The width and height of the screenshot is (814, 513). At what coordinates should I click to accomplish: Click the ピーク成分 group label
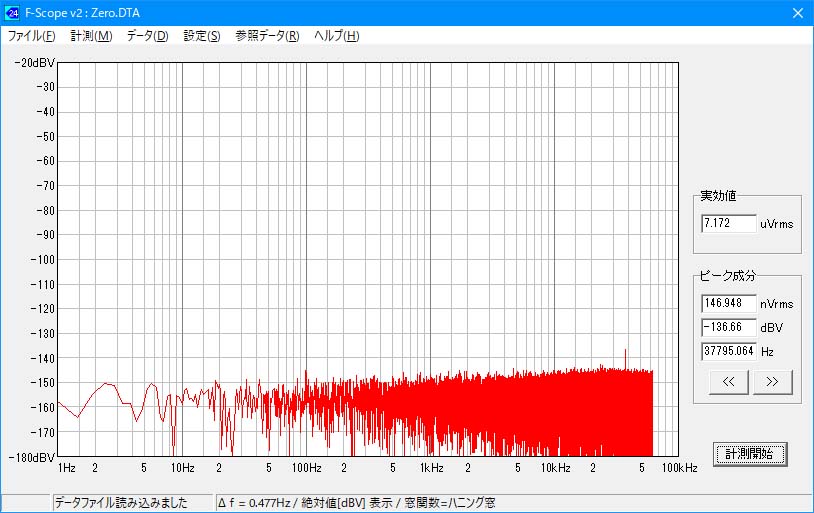pyautogui.click(x=727, y=276)
